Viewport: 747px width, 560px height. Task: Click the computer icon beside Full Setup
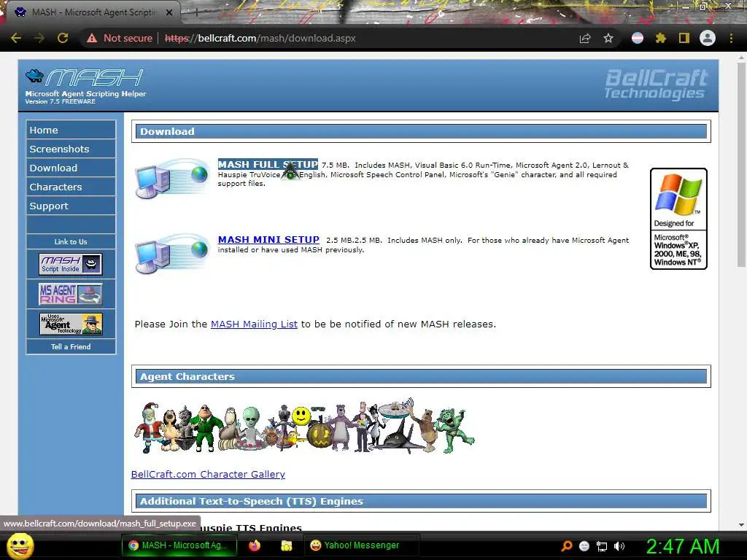point(171,178)
